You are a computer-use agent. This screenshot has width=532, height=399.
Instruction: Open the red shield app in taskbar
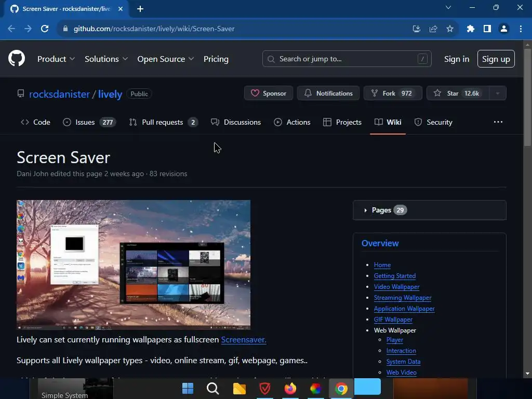tap(264, 389)
